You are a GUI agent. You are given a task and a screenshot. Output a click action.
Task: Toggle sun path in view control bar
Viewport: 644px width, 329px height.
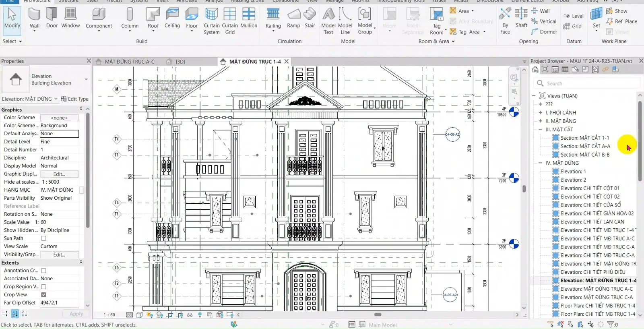[150, 315]
